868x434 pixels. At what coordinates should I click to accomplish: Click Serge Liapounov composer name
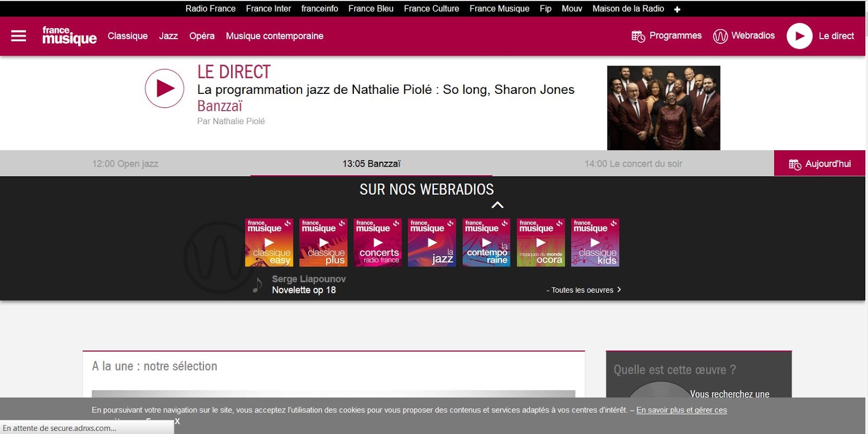(x=309, y=279)
